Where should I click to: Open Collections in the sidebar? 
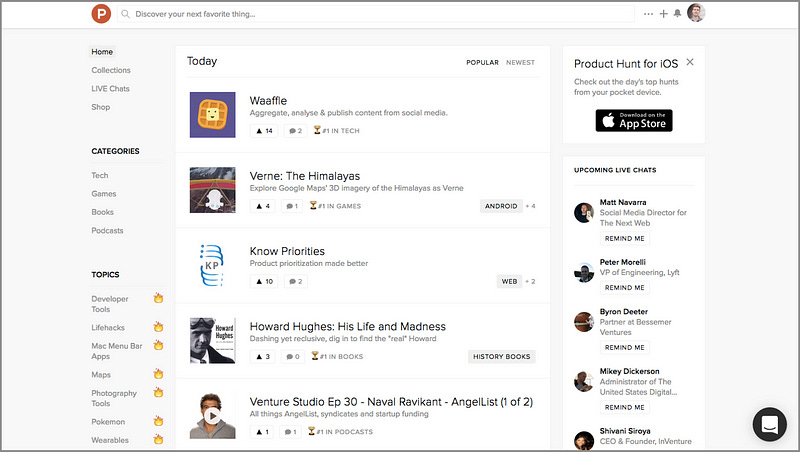111,70
